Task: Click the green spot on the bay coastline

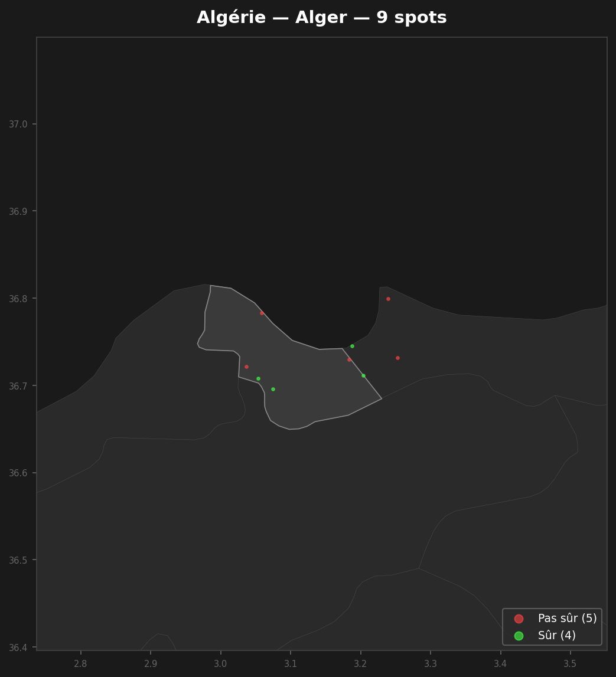Action: point(353,346)
